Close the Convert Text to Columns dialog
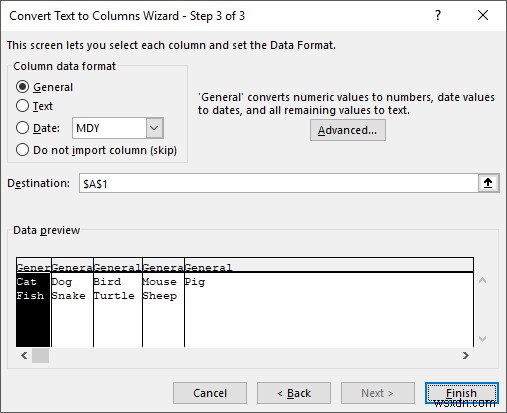Viewport: 507px width, 413px height. point(483,15)
